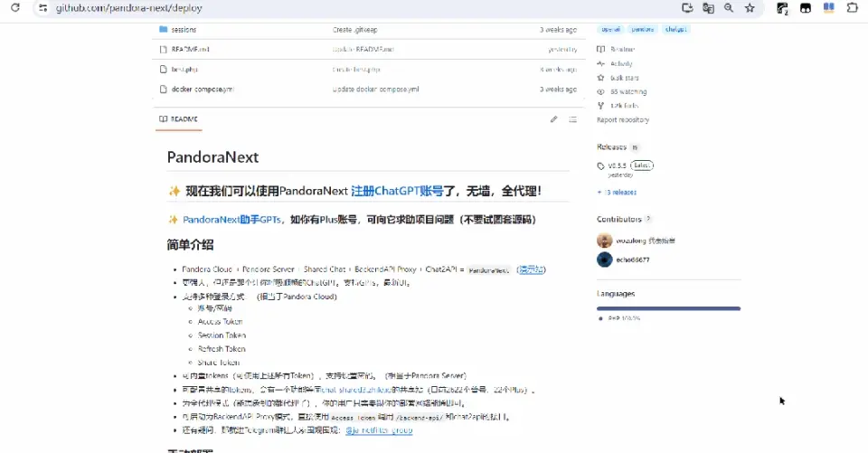The width and height of the screenshot is (868, 453).
Task: Open the blue book extension icon
Action: tap(829, 8)
